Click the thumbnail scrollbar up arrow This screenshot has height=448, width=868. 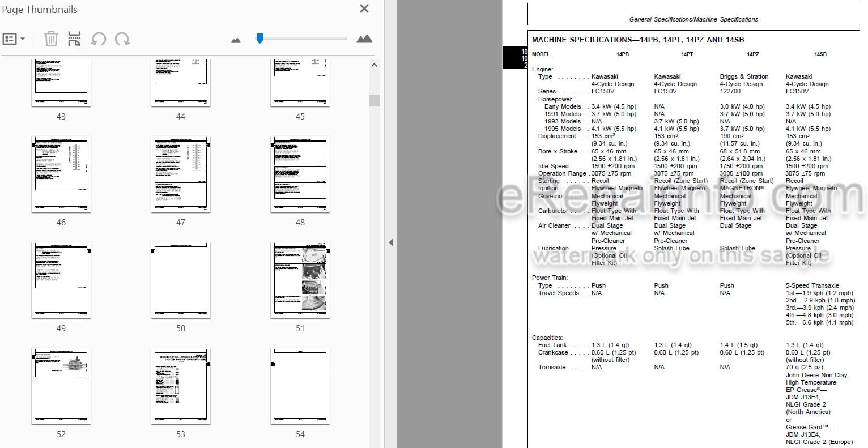pyautogui.click(x=374, y=65)
